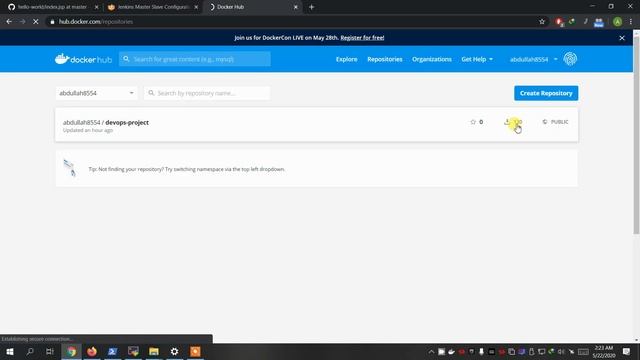Click the Create Repository button
This screenshot has width=640, height=360.
pos(546,93)
